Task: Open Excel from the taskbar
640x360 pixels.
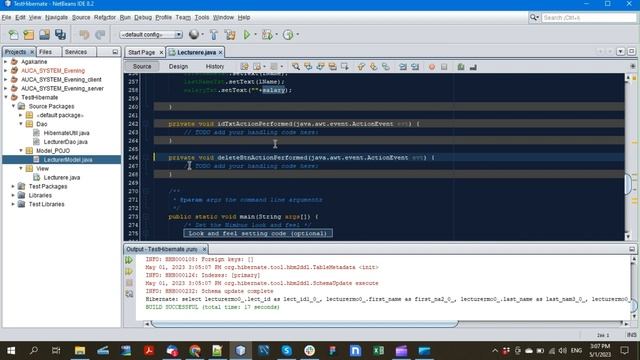Action: coord(378,350)
